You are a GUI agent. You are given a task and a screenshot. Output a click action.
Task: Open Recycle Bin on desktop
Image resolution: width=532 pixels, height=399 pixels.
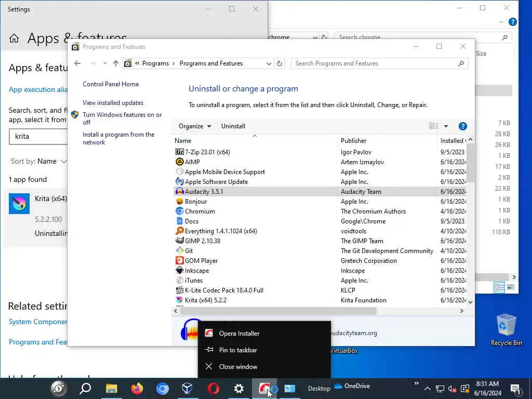coord(506,330)
